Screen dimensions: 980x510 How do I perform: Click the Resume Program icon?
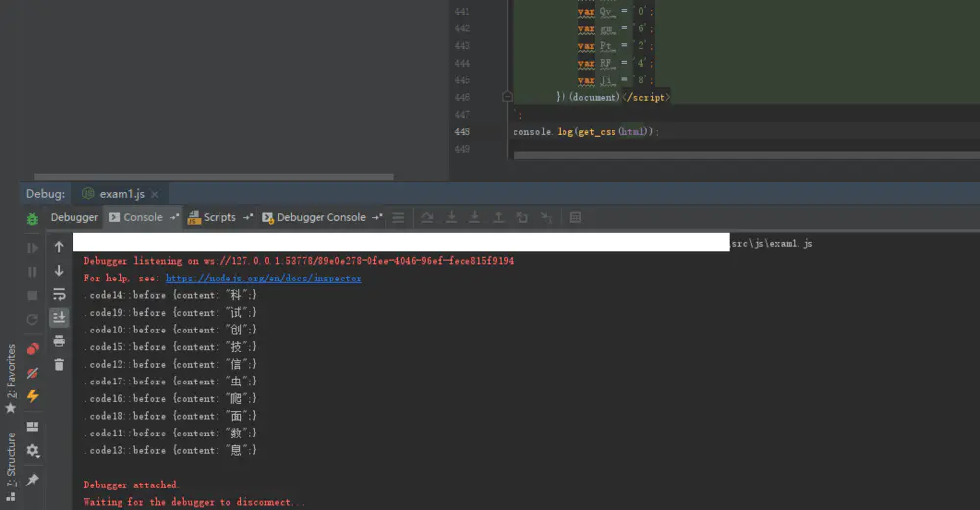[32, 248]
